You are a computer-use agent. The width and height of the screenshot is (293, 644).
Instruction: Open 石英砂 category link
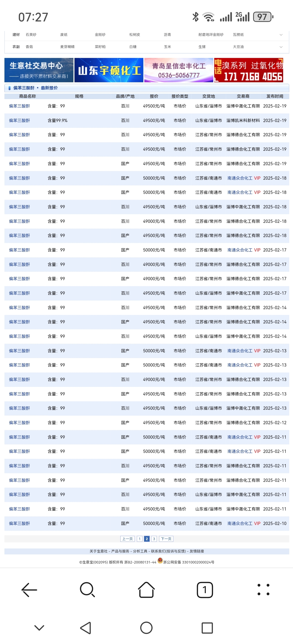click(x=31, y=35)
